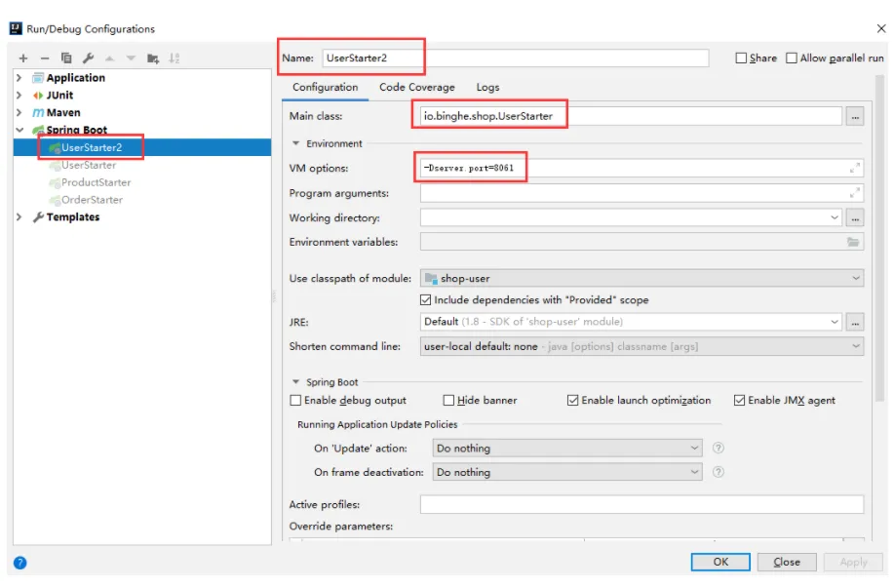Screen dimensions: 894x588
Task: Click the Environment variables field
Action: click(x=641, y=242)
